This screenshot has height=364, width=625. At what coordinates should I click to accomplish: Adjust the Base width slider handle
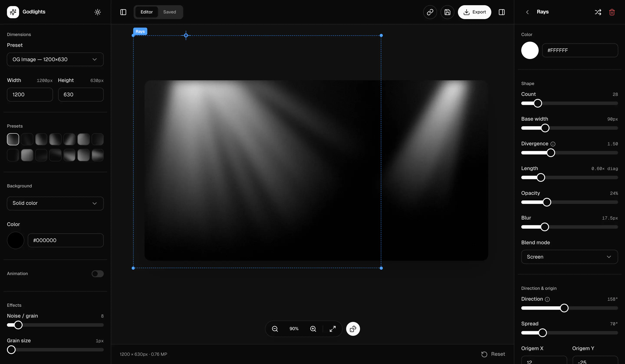coord(545,128)
